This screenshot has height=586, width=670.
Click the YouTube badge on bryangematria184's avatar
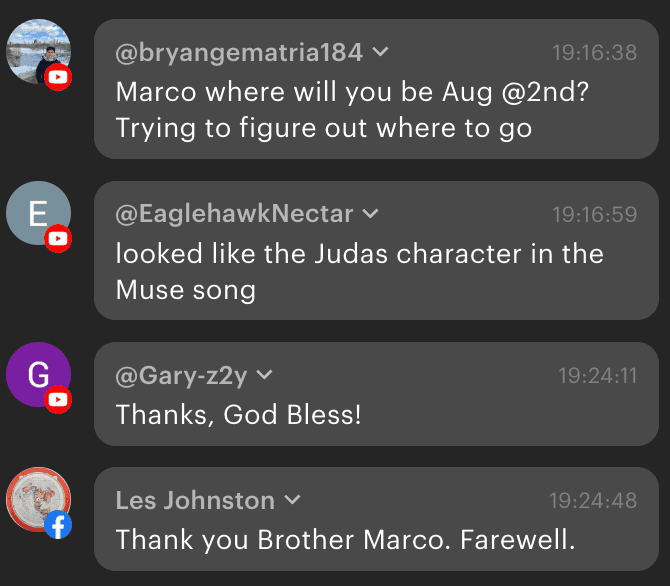[x=59, y=77]
